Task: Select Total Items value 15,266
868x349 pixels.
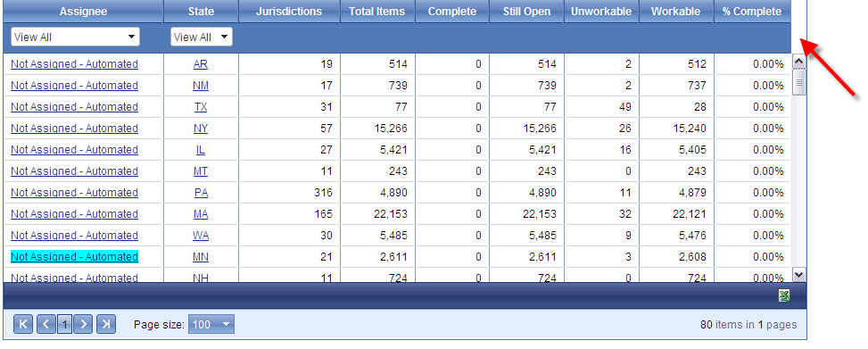Action: point(390,129)
